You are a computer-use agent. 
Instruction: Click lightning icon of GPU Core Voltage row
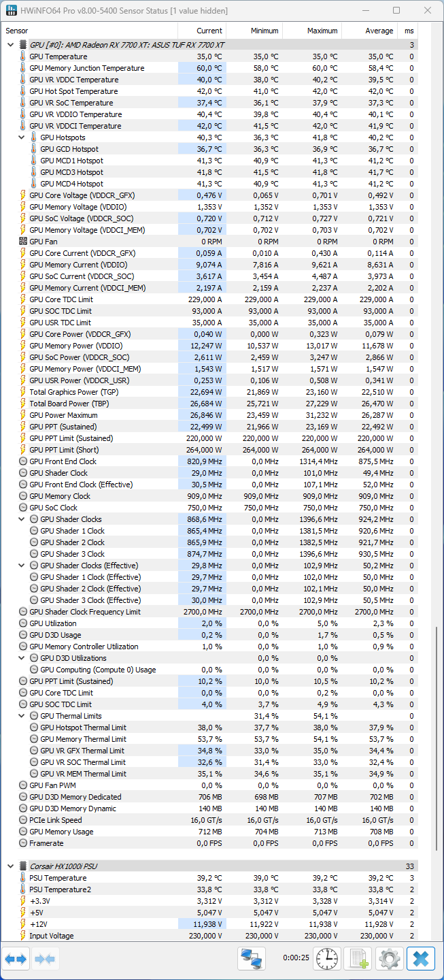pos(23,195)
